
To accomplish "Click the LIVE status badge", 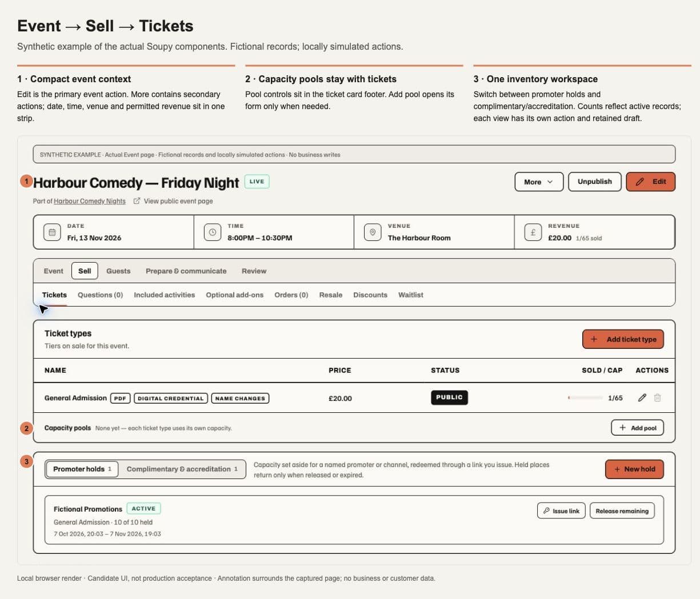I will (x=257, y=182).
